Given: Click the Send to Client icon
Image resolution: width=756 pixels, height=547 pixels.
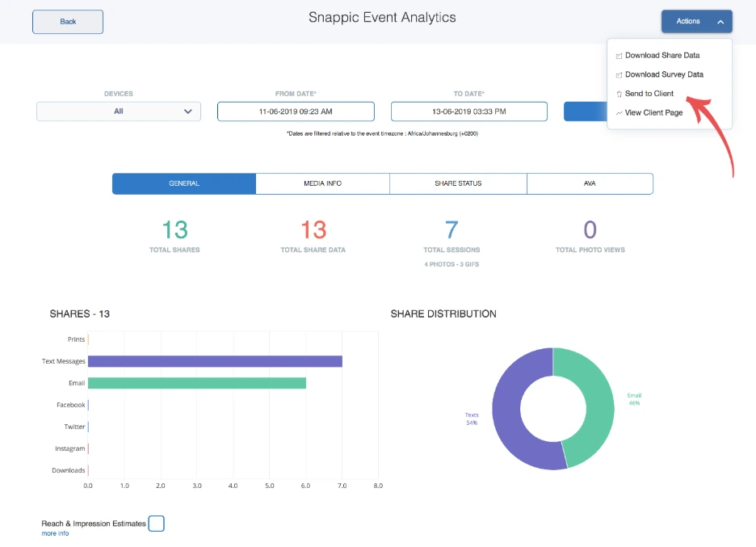Looking at the screenshot, I should [619, 94].
